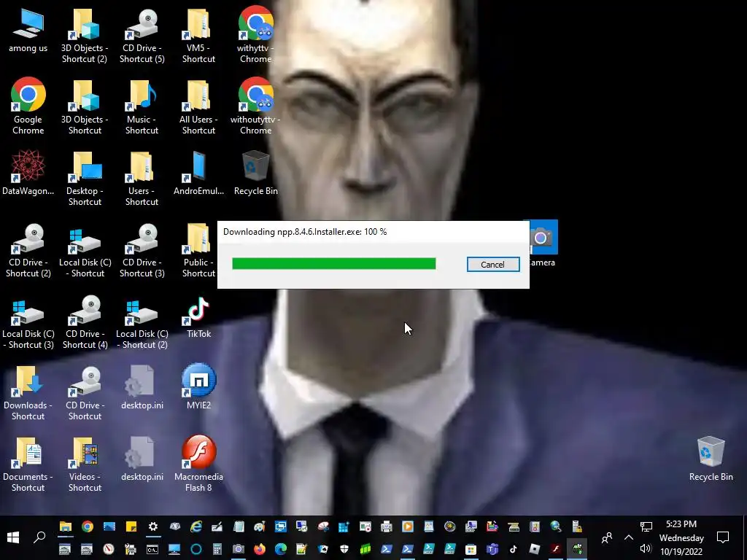Select the All Users shortcut folder
This screenshot has width=747, height=560.
click(x=198, y=106)
